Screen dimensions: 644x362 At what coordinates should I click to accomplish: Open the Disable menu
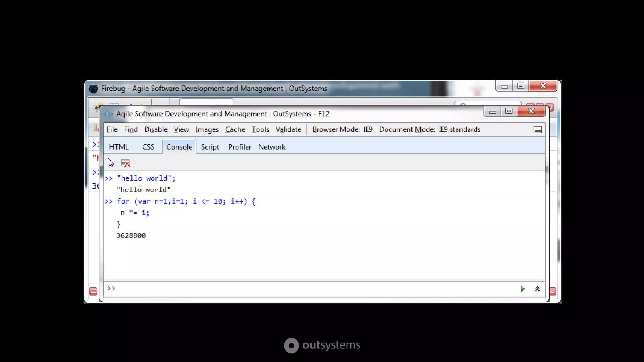pyautogui.click(x=156, y=130)
